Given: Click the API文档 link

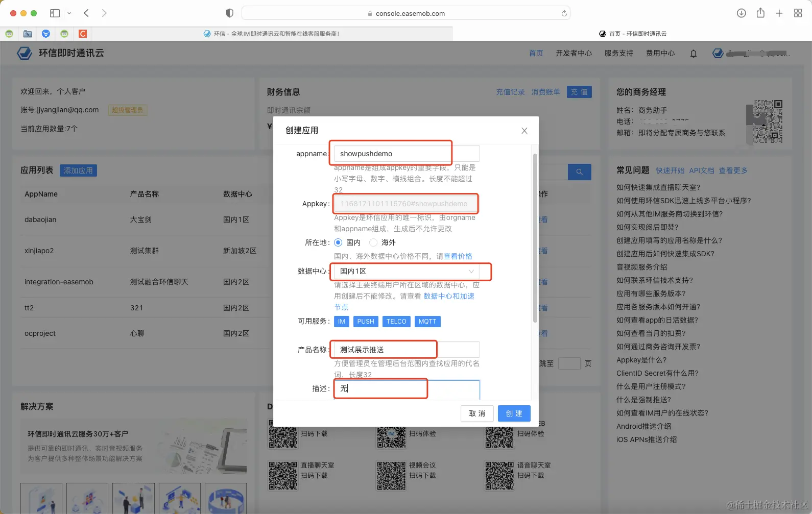Looking at the screenshot, I should tap(702, 170).
